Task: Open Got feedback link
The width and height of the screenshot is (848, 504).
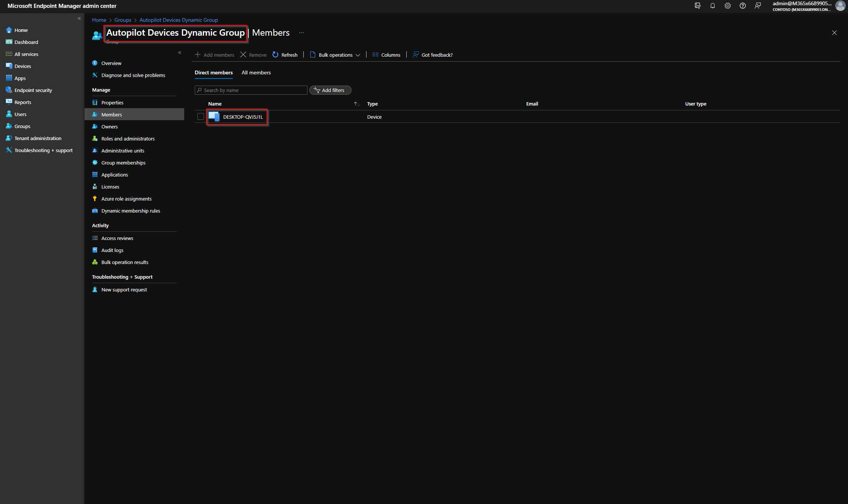Action: (x=437, y=54)
